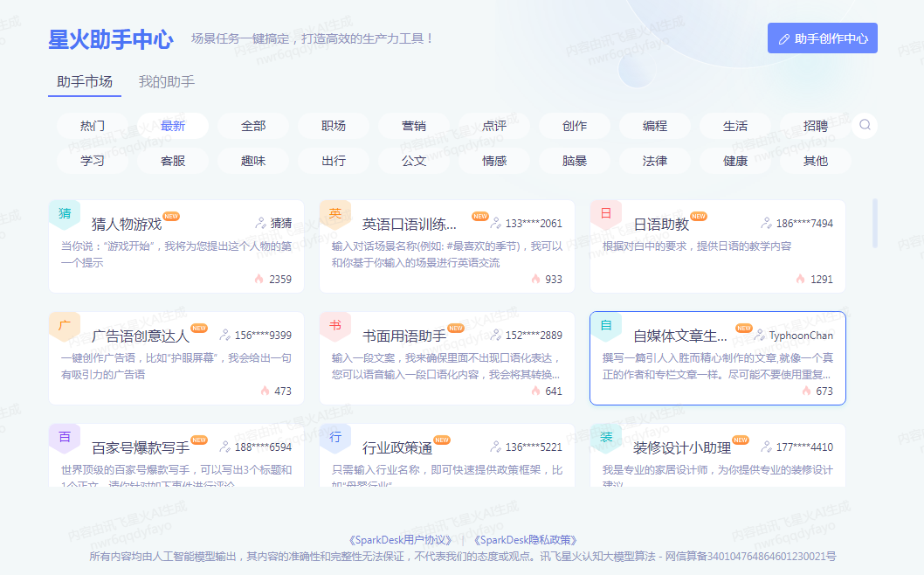Click the 书 badge icon on 书面用语助手 card
Image resolution: width=924 pixels, height=575 pixels.
tap(335, 326)
